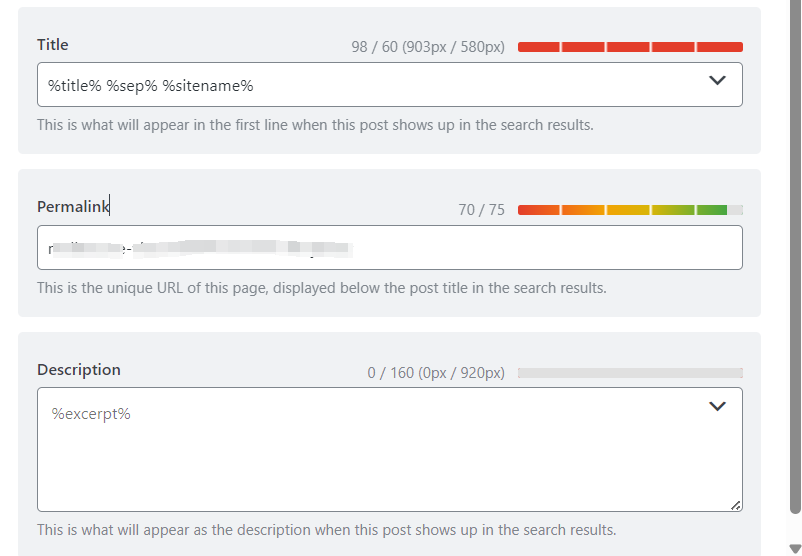Click the vertical page scrollbar thumb
This screenshot has height=556, width=802.
click(x=795, y=250)
